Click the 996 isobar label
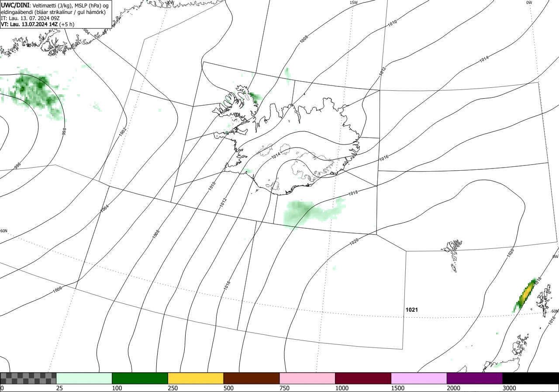The image size is (559, 392). tap(17, 166)
